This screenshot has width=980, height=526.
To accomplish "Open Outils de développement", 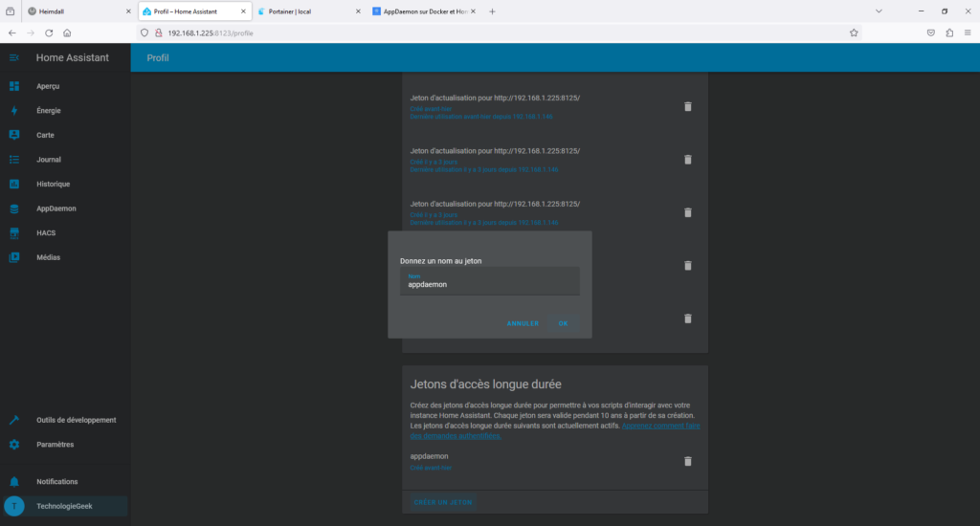I will 76,420.
